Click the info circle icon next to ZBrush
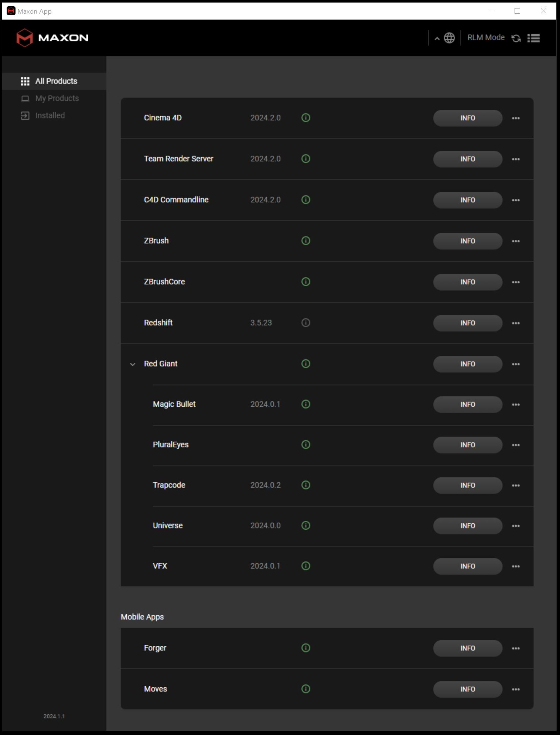Viewport: 560px width, 735px height. [306, 241]
